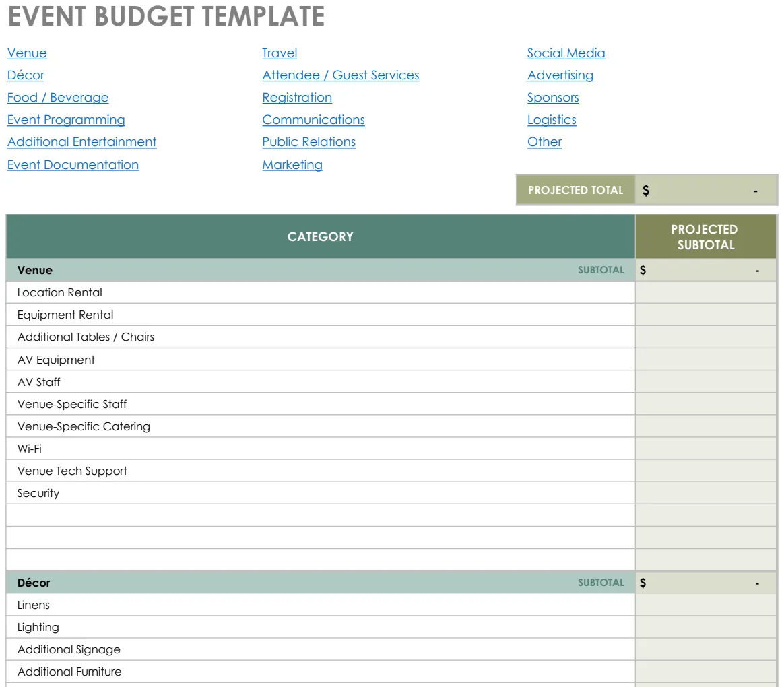784x687 pixels.
Task: Open the Venue link
Action: pyautogui.click(x=27, y=53)
